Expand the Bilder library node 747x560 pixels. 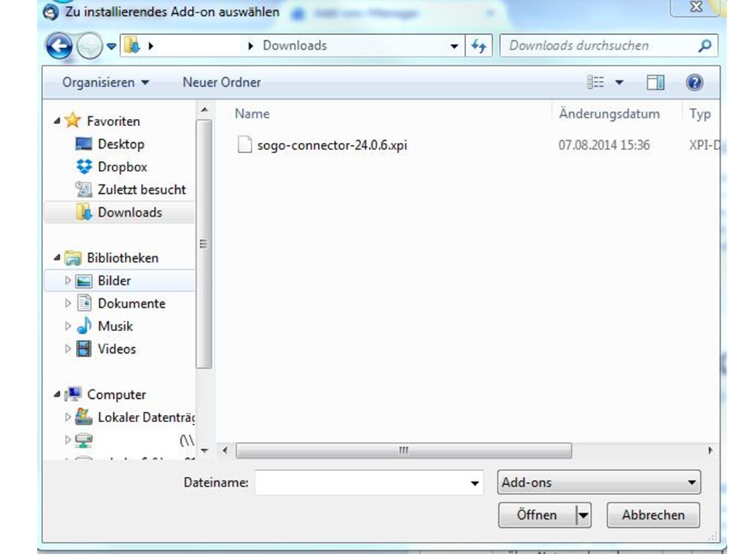click(x=69, y=281)
